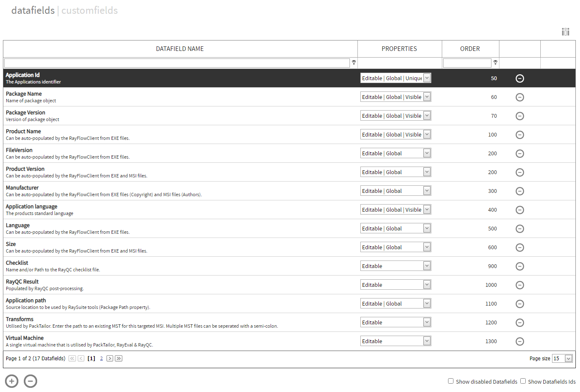Click the large minus icon below the table
This screenshot has height=392, width=580.
[30, 381]
